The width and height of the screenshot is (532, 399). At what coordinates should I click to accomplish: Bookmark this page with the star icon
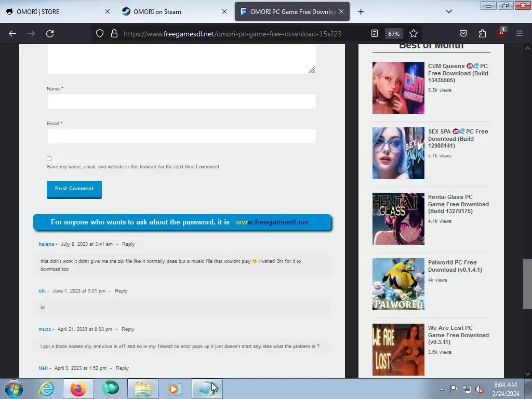413,34
